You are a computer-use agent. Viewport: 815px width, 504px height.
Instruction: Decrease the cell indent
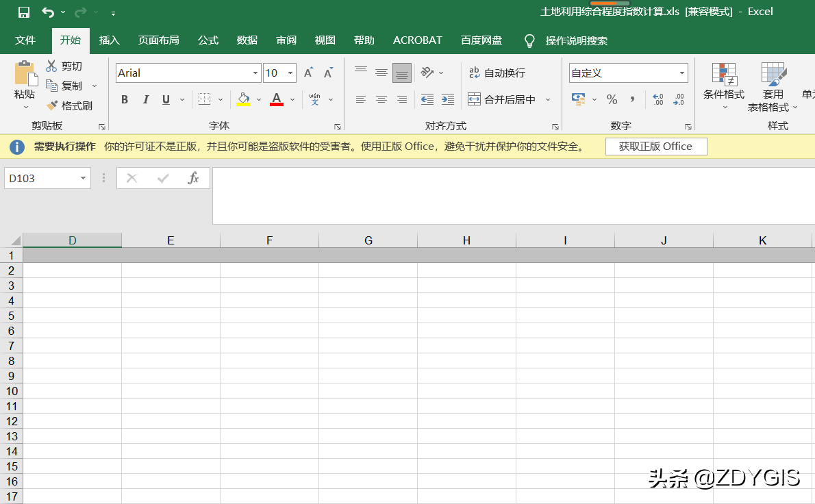click(x=427, y=99)
